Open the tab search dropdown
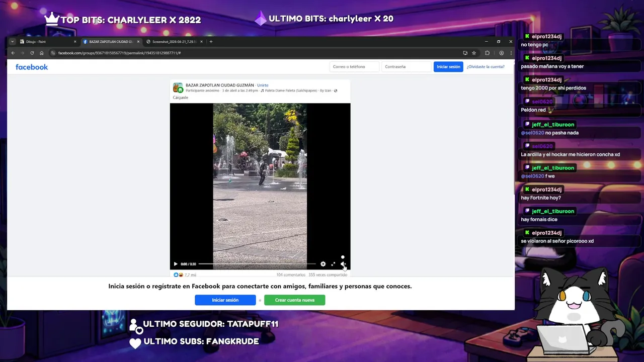This screenshot has height=362, width=644. pos(13,42)
